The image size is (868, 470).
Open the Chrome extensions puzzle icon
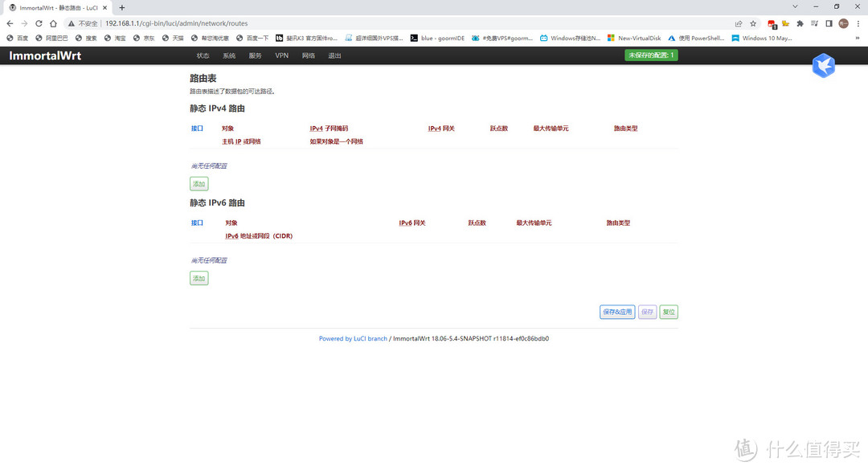click(800, 23)
